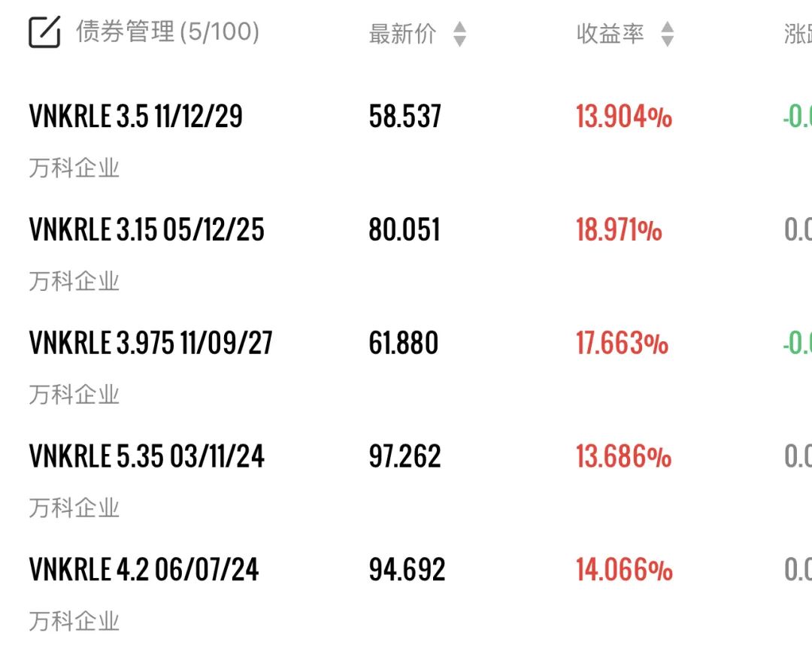Image resolution: width=812 pixels, height=663 pixels.
Task: Open bond VNKRLE 3.5 11/12/29
Action: 136,117
